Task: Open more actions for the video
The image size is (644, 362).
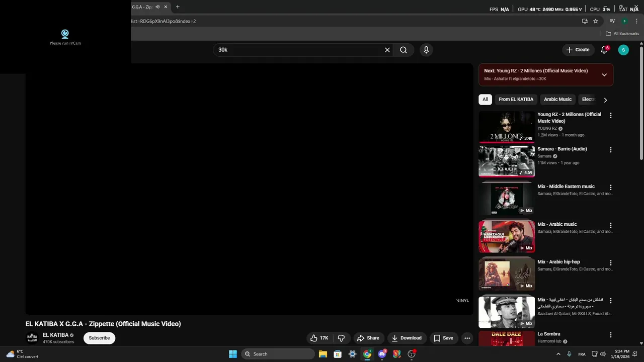Action: [467, 338]
